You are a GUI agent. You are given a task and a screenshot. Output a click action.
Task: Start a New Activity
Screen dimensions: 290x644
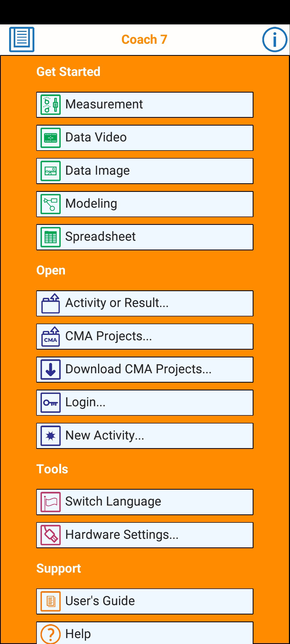point(144,436)
